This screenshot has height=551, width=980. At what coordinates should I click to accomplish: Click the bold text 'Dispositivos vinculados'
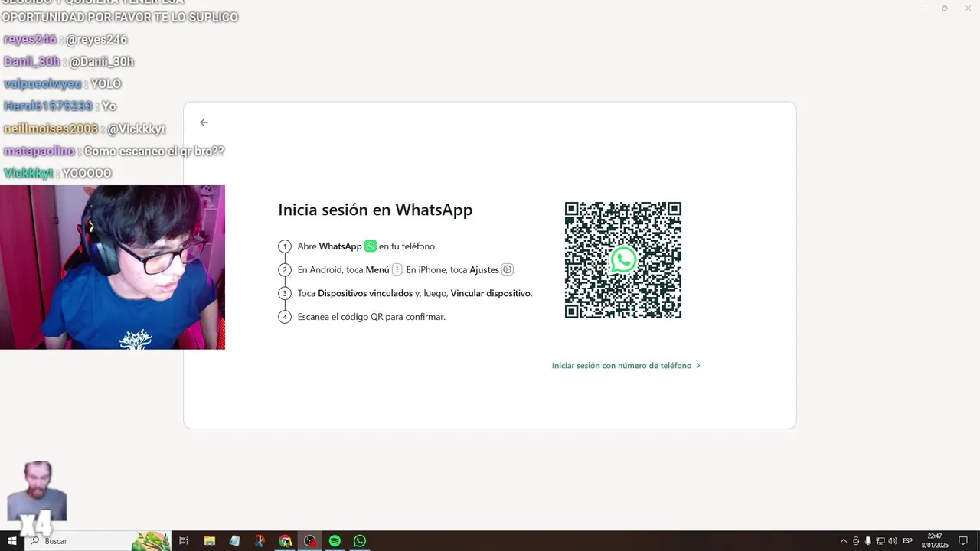click(365, 293)
